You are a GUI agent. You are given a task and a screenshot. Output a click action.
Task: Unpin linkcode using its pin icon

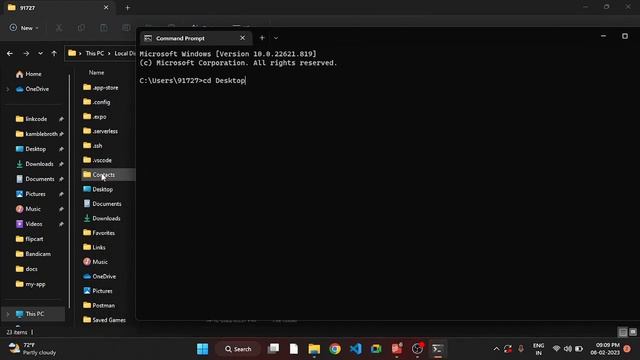point(61,119)
